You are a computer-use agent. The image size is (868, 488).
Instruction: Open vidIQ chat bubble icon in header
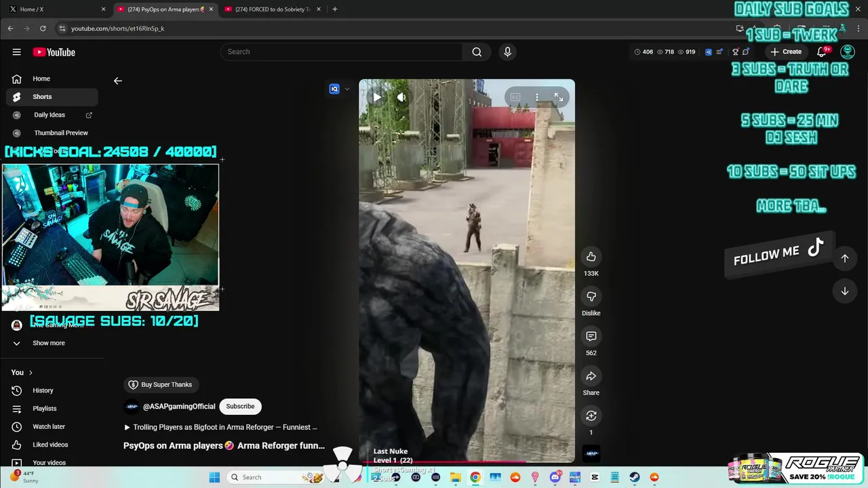(746, 52)
